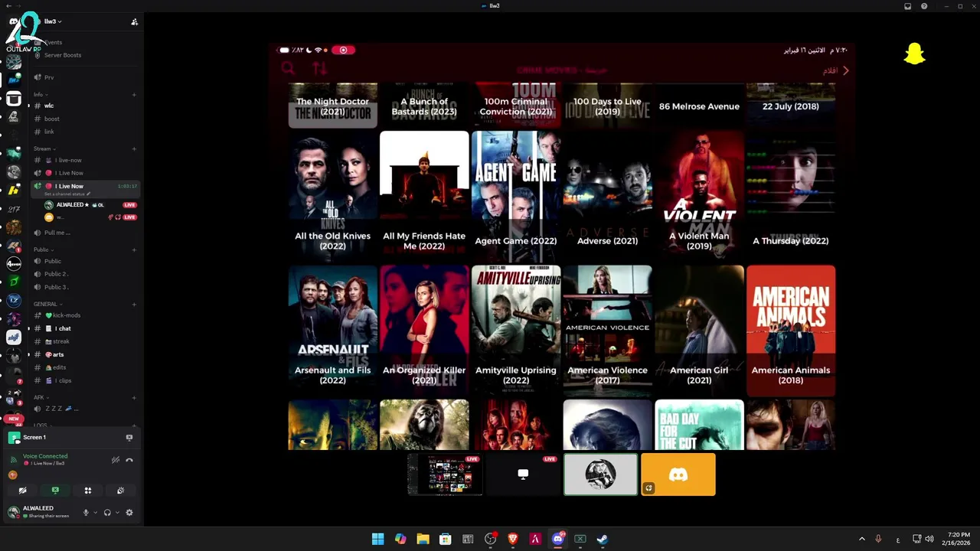Collapse the Stream category
The height and width of the screenshot is (551, 980).
[x=44, y=149]
